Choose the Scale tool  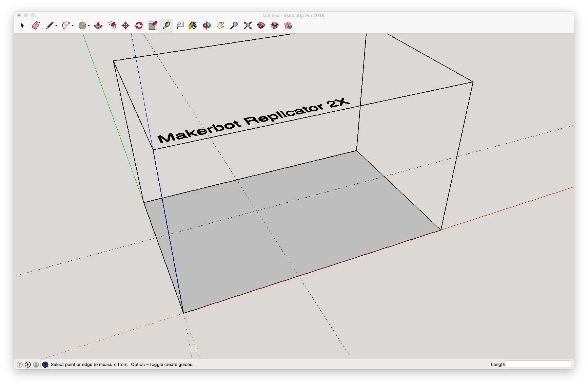click(153, 25)
